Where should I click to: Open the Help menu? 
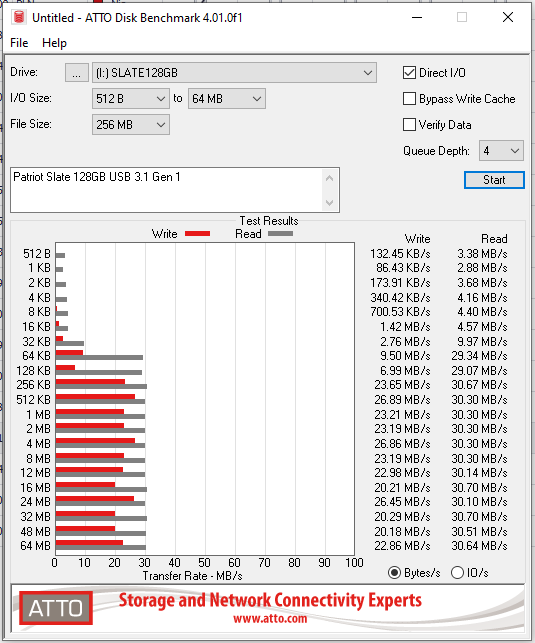[54, 43]
